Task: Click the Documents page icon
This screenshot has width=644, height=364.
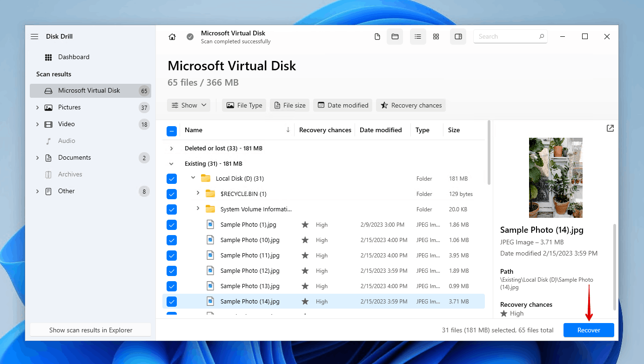Action: tap(48, 158)
